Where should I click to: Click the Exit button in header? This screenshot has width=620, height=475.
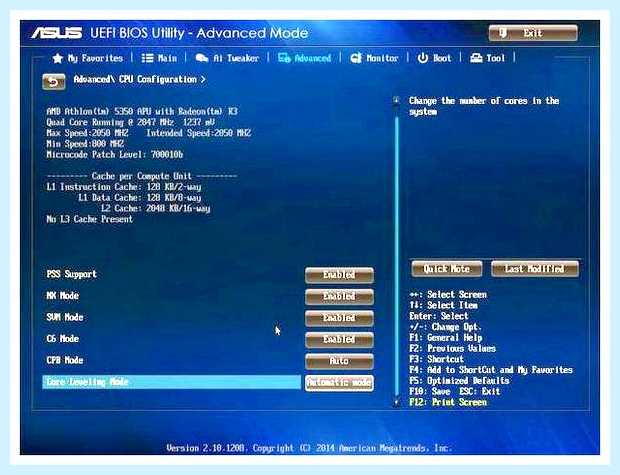pos(533,33)
